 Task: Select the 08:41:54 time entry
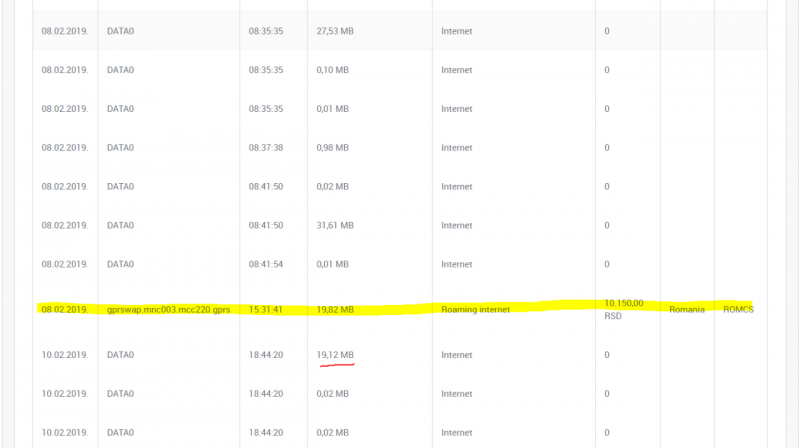tap(266, 264)
